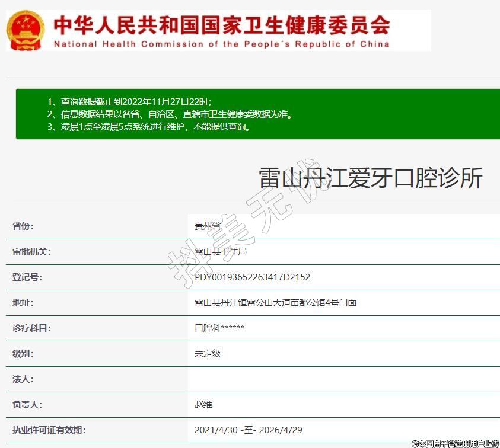Select the person in charge 赵维
Viewport: 500px width, 448px height.
[203, 405]
